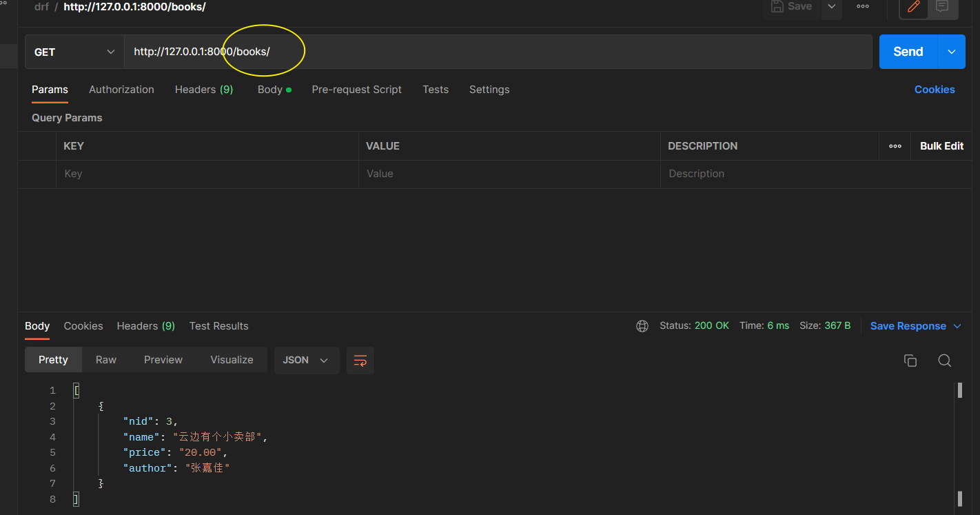Viewport: 980px width, 515px height.
Task: Select the Preview view
Action: point(163,360)
